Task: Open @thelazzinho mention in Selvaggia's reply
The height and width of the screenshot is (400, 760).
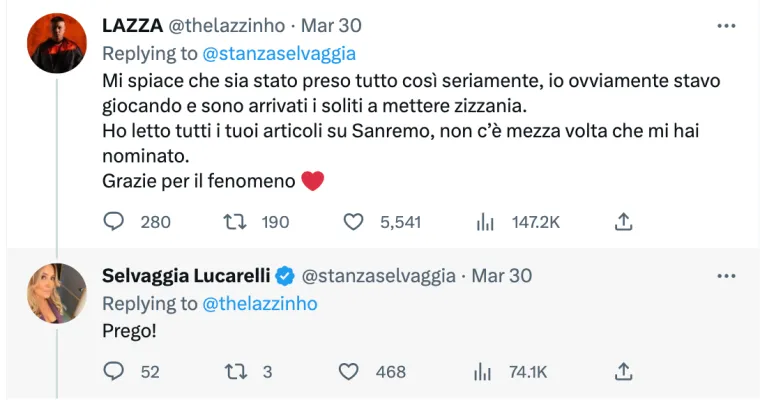Action: tap(260, 303)
